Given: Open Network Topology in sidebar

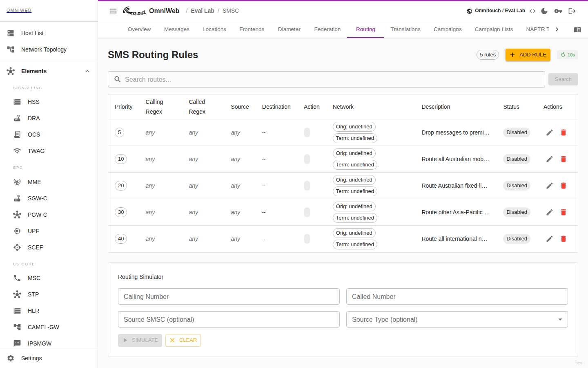Looking at the screenshot, I should point(49,49).
